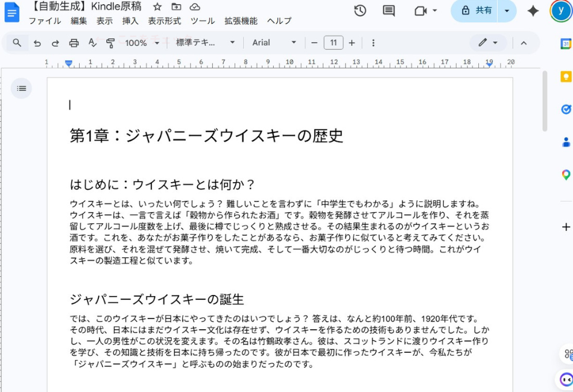The image size is (573, 392).
Task: Open the zoom 100% dropdown
Action: pyautogui.click(x=142, y=43)
